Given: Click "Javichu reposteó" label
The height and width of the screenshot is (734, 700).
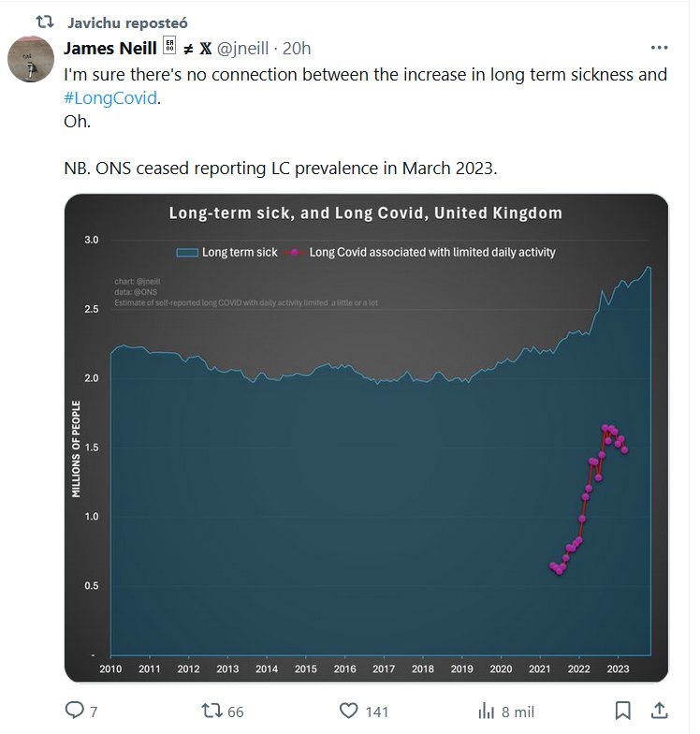Looking at the screenshot, I should coord(125,22).
